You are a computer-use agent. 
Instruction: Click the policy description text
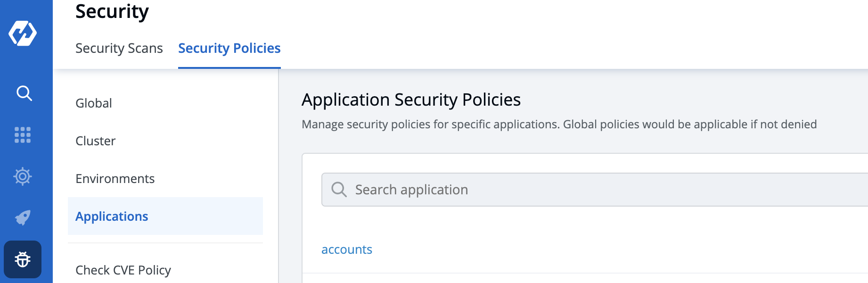559,125
